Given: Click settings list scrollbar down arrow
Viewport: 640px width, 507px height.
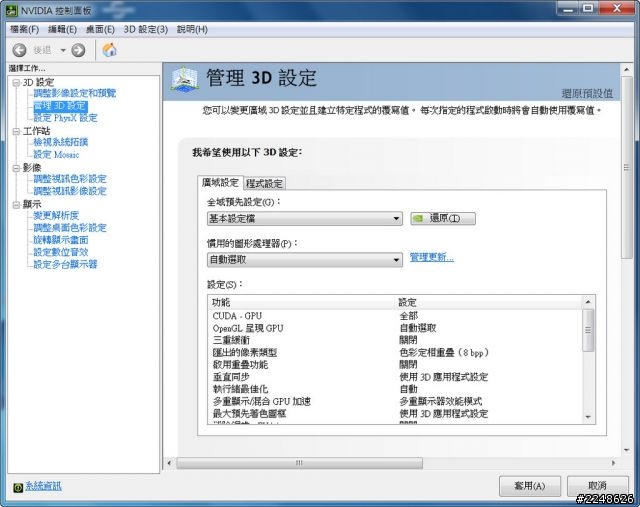Looking at the screenshot, I should click(588, 417).
